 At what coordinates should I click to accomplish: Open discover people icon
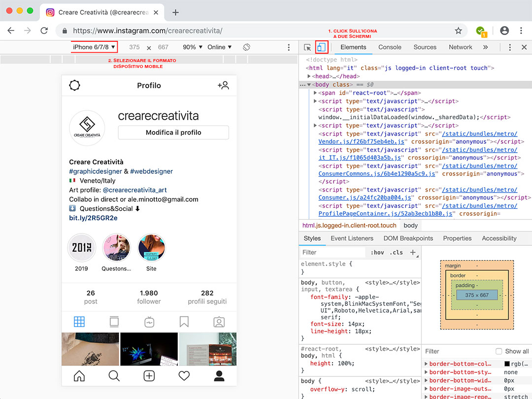point(223,85)
